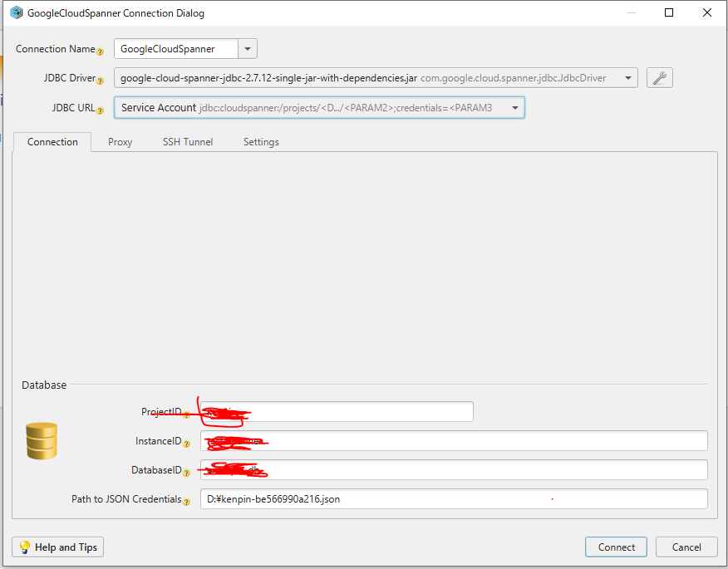The width and height of the screenshot is (728, 569).
Task: Expand the Service Account JDBC URL dropdown
Action: 514,107
